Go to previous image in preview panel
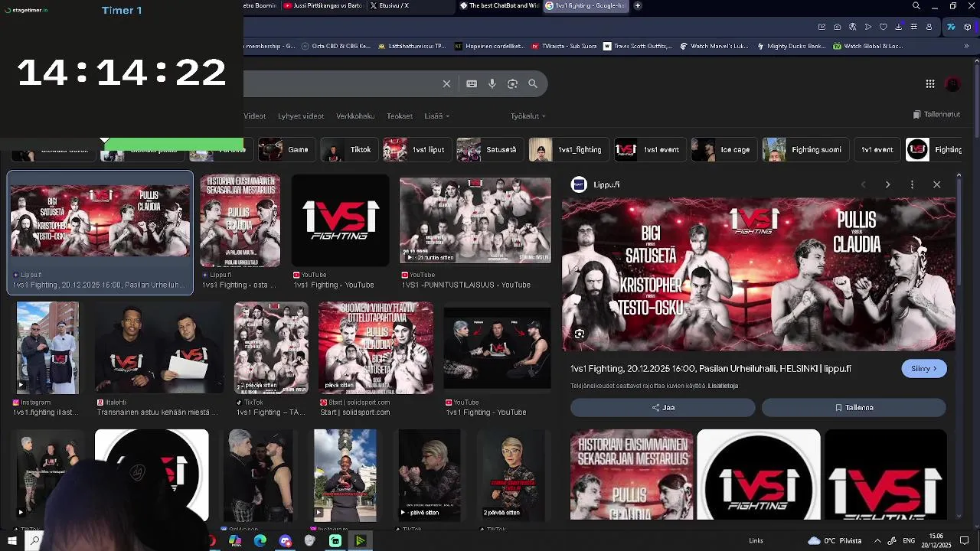 point(863,184)
